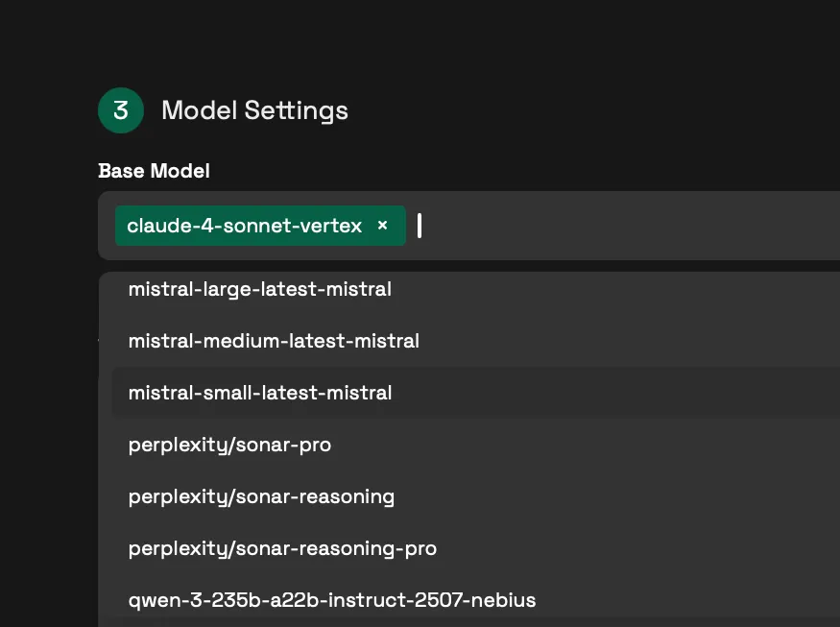
Task: Click blank space right of perplexity/sonar-pro row
Action: (624, 445)
